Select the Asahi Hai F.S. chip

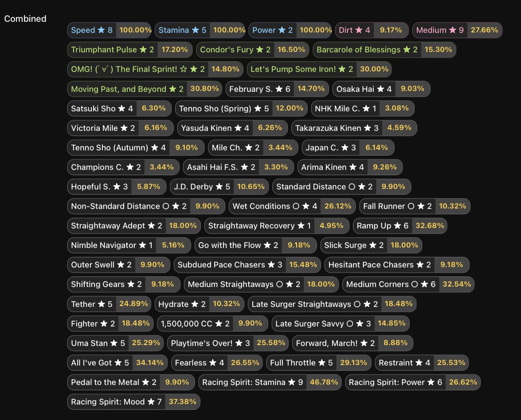238,167
